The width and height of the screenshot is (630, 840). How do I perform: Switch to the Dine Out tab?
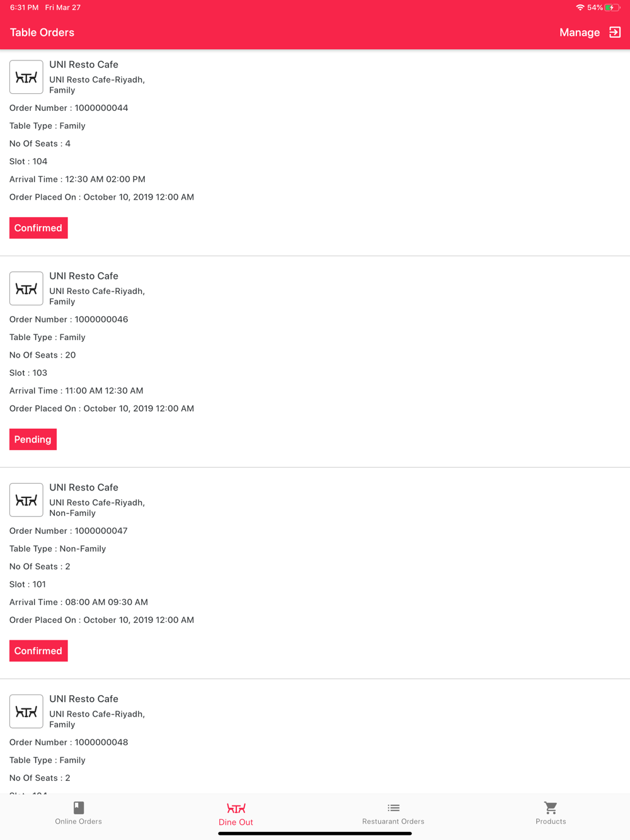point(236,814)
